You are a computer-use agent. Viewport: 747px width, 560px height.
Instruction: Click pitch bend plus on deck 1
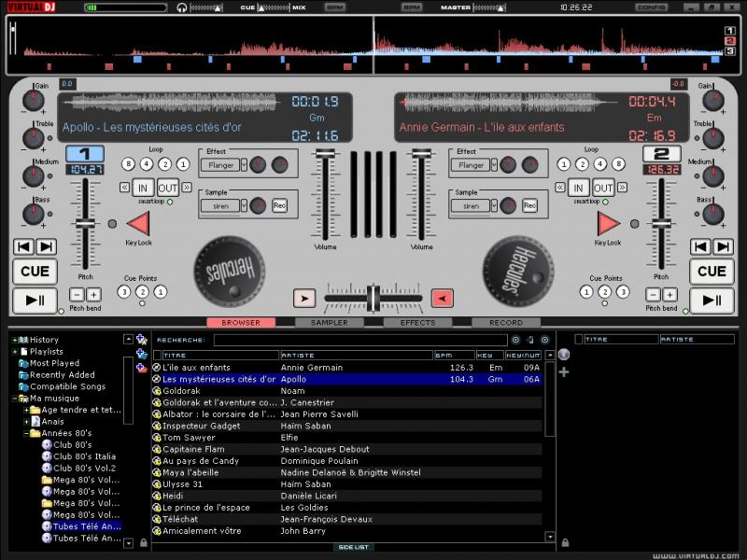pyautogui.click(x=94, y=295)
